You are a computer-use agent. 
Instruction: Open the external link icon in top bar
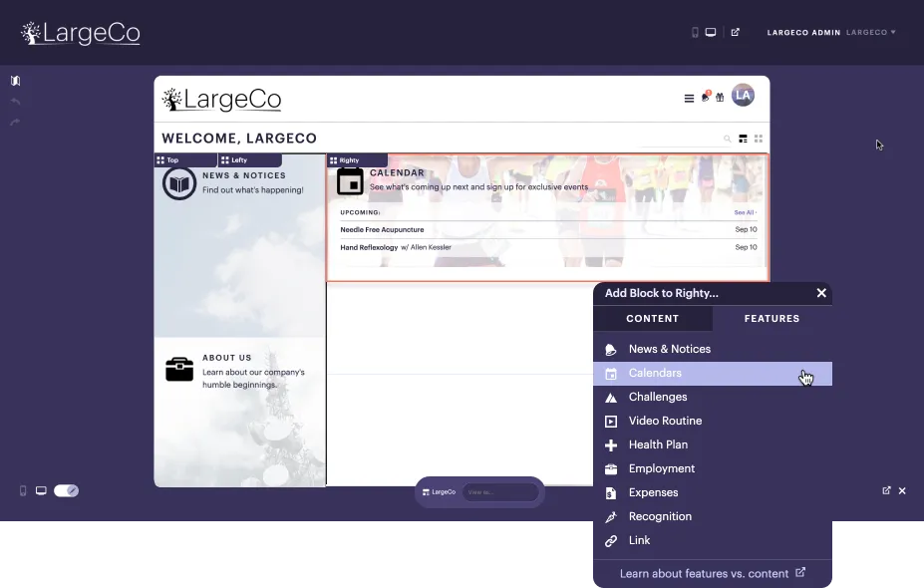pyautogui.click(x=735, y=33)
